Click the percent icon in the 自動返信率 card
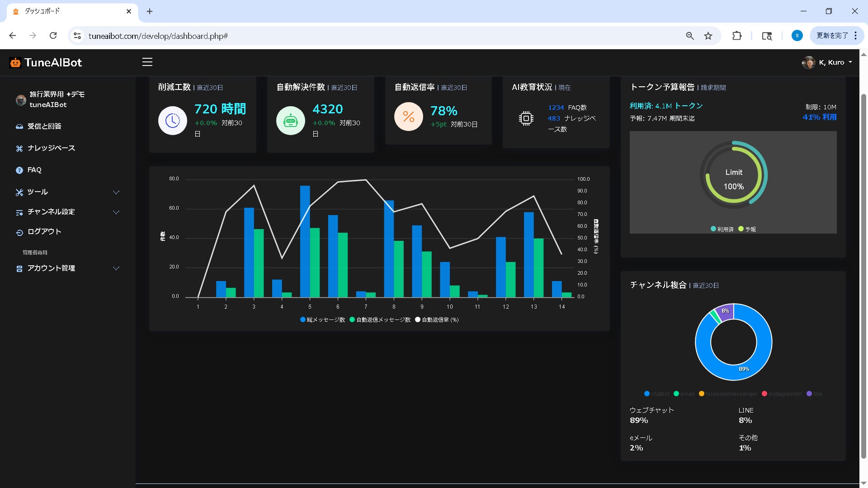The image size is (868, 488). [408, 117]
